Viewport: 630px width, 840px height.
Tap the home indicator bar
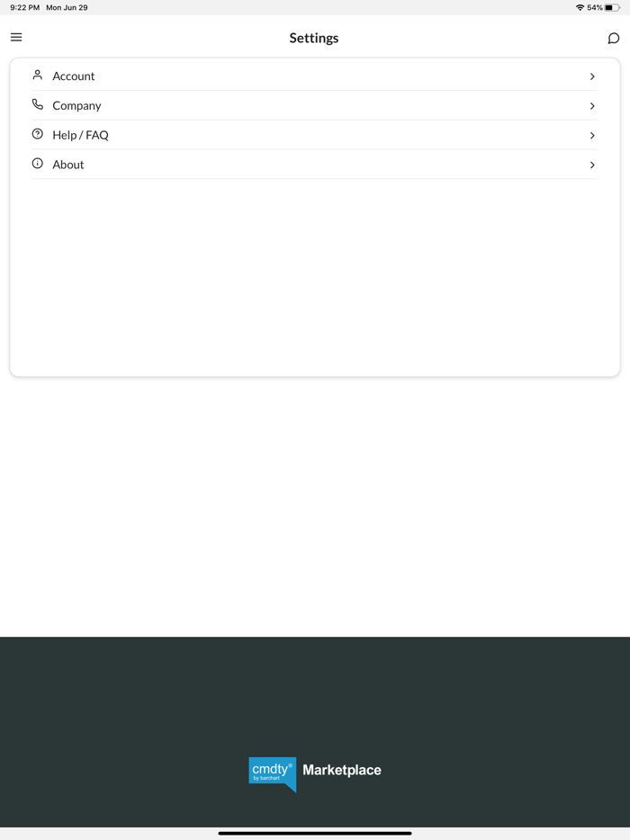pyautogui.click(x=315, y=833)
